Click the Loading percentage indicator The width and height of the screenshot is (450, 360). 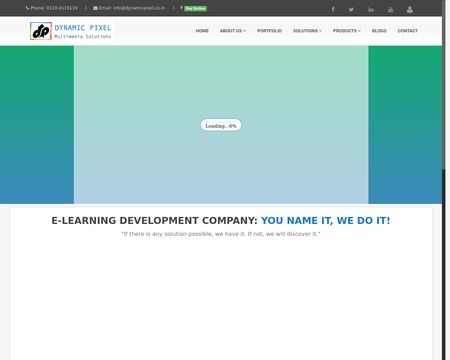[x=221, y=125]
